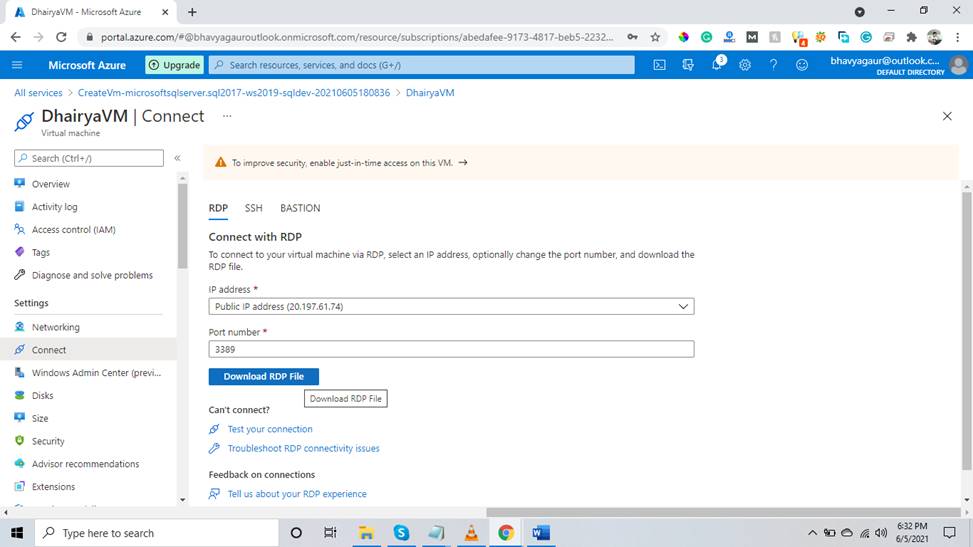Open the notifications bell
Screen dimensions: 973x547
click(x=717, y=64)
